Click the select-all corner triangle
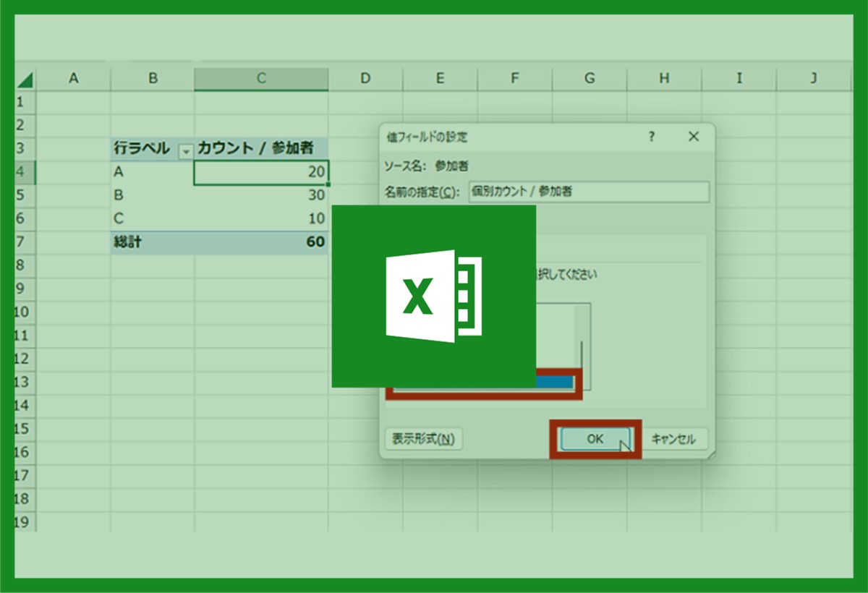The image size is (868, 593). 25,80
